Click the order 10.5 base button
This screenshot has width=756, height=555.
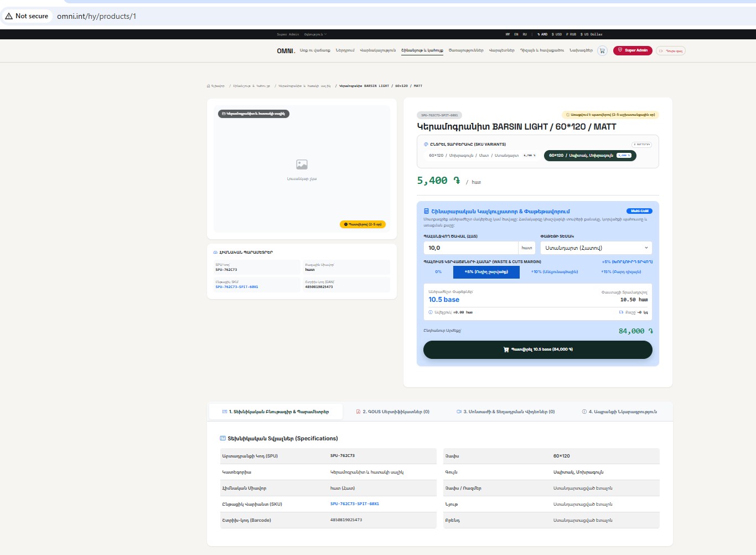538,350
